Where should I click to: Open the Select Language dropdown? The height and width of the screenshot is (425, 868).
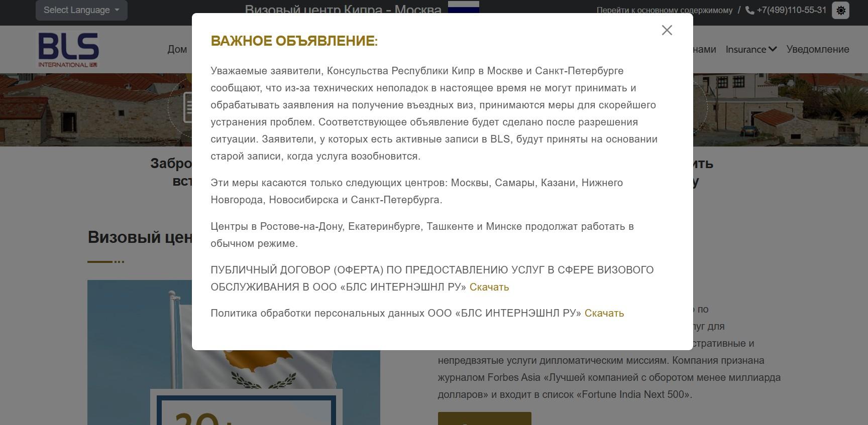[x=81, y=10]
